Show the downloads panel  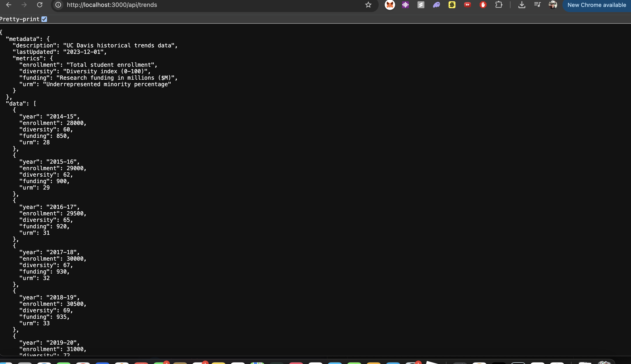pyautogui.click(x=522, y=5)
